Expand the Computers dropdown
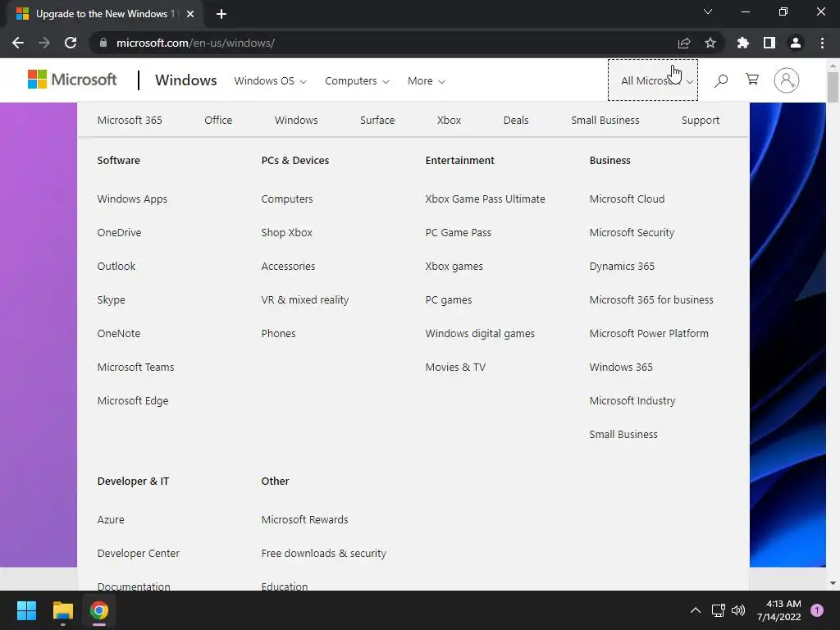Screen dimensions: 840x630 click(x=357, y=81)
